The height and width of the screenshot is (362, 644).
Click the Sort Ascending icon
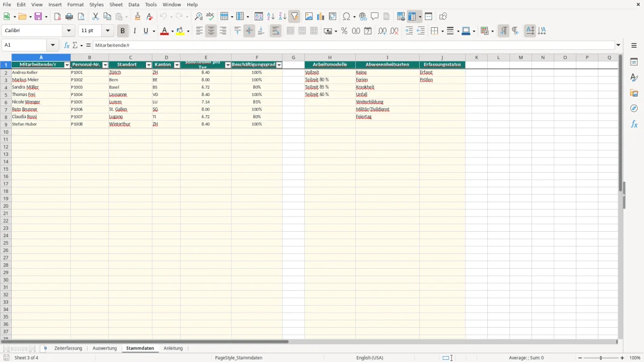[271, 17]
